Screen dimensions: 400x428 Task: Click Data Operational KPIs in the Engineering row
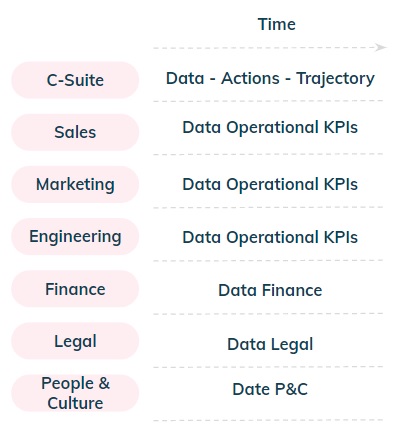270,237
